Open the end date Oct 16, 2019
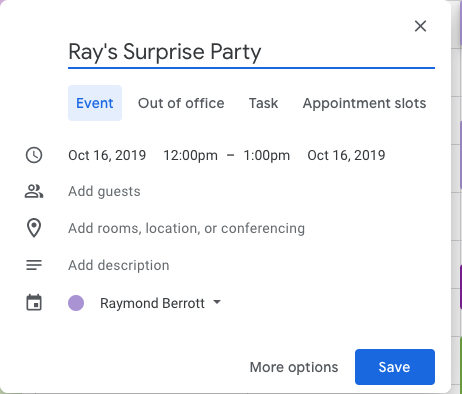 pyautogui.click(x=346, y=155)
